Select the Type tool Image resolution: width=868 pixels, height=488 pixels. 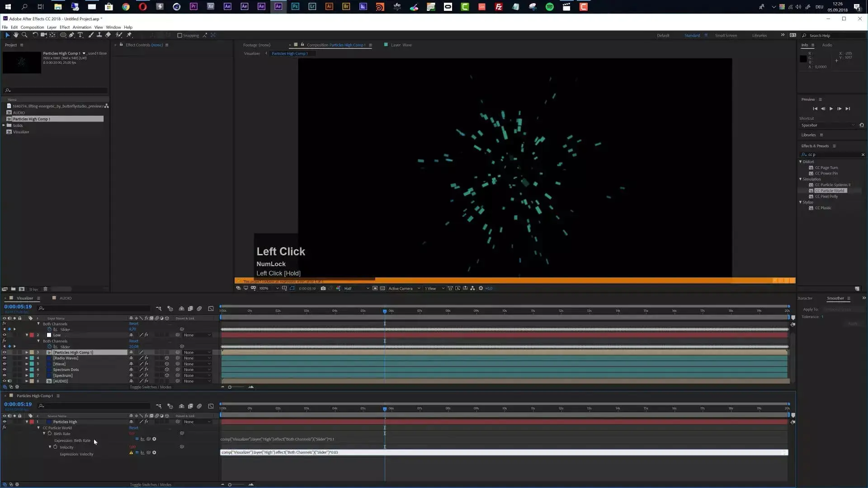80,35
